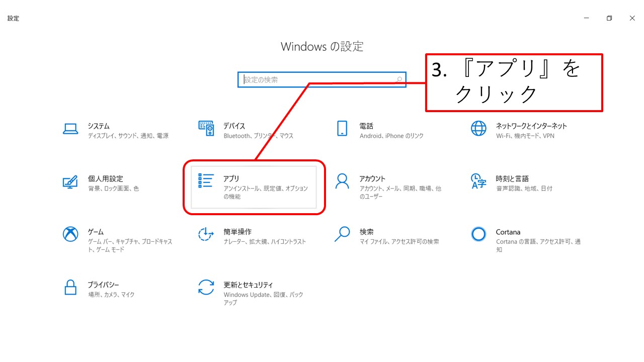Open the Ease of Access icon
This screenshot has height=362, width=644.
206,234
